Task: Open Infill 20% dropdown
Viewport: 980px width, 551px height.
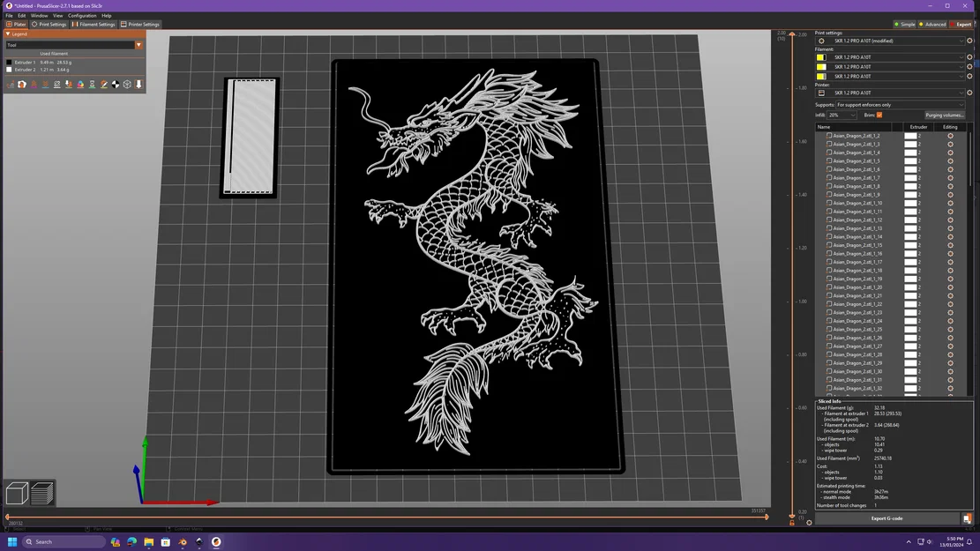Action: (842, 115)
